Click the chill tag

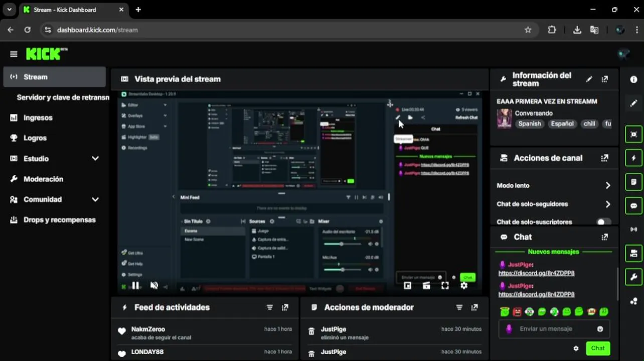(x=589, y=124)
